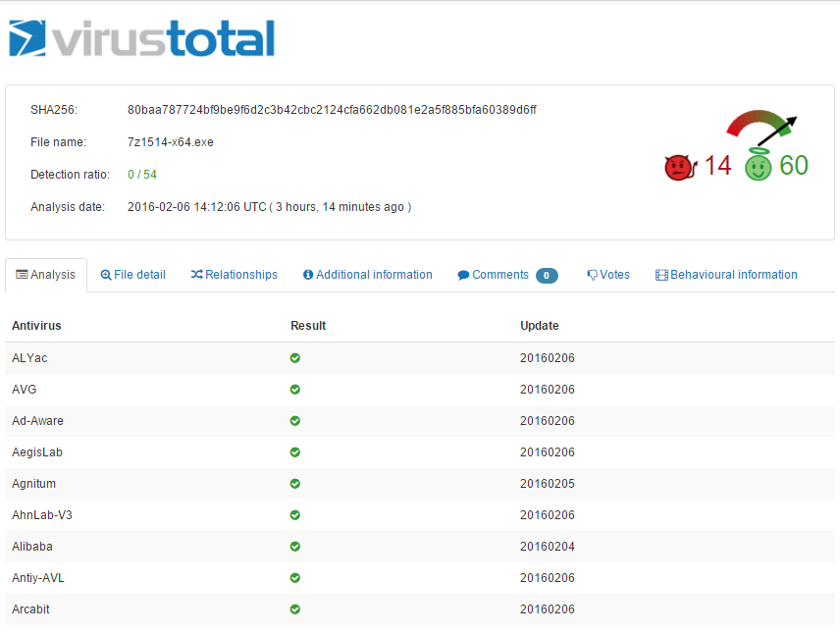840x635 pixels.
Task: Click the green check icon for AVG
Action: [294, 390]
